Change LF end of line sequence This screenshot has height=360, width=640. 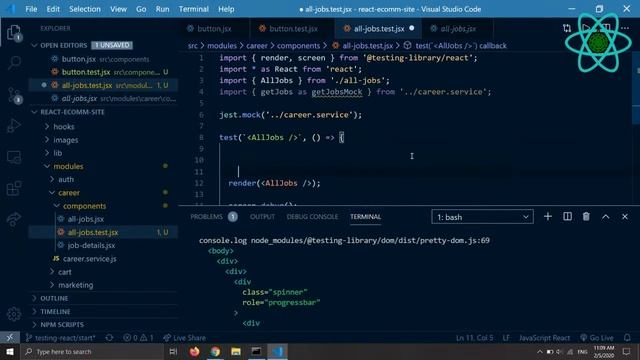tap(506, 338)
